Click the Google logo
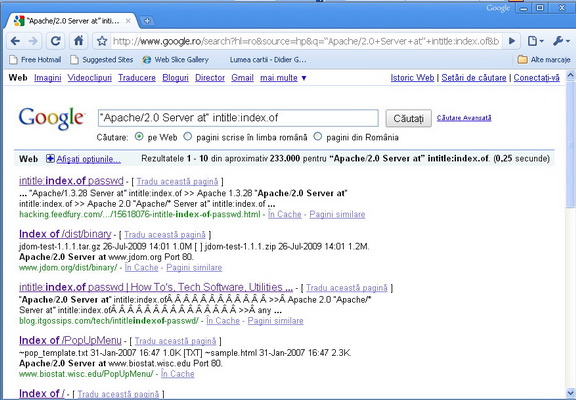This screenshot has height=400, width=576. (51, 118)
